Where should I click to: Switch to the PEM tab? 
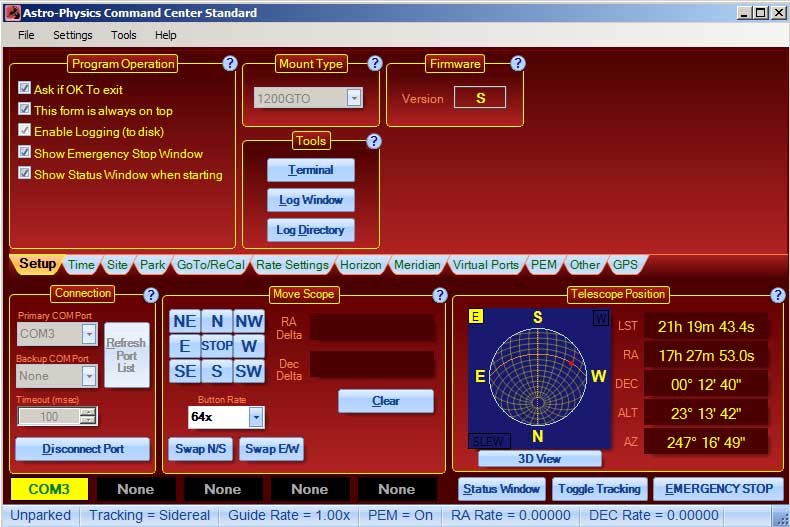pos(544,265)
